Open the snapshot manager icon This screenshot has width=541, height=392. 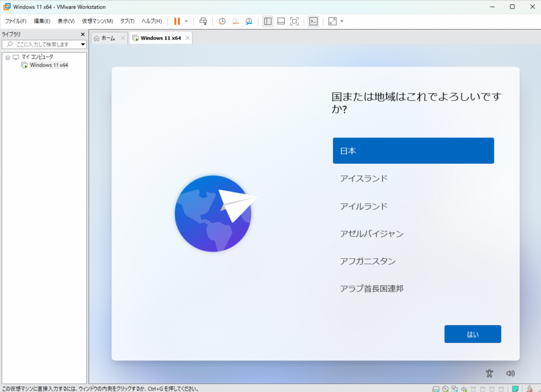pos(248,21)
